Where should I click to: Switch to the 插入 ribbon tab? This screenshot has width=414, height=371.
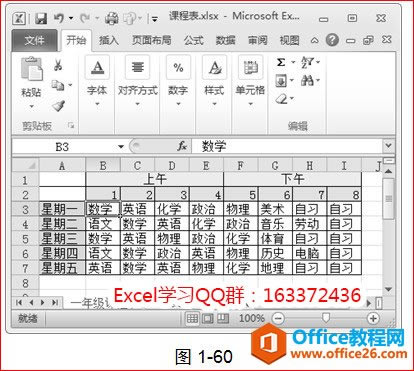click(109, 40)
